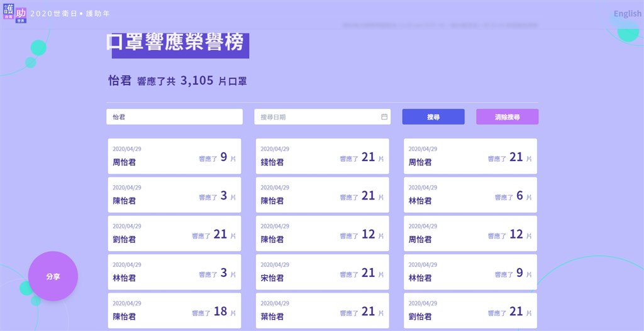Click the 3,105 total mask count
This screenshot has width=644, height=331.
click(197, 80)
